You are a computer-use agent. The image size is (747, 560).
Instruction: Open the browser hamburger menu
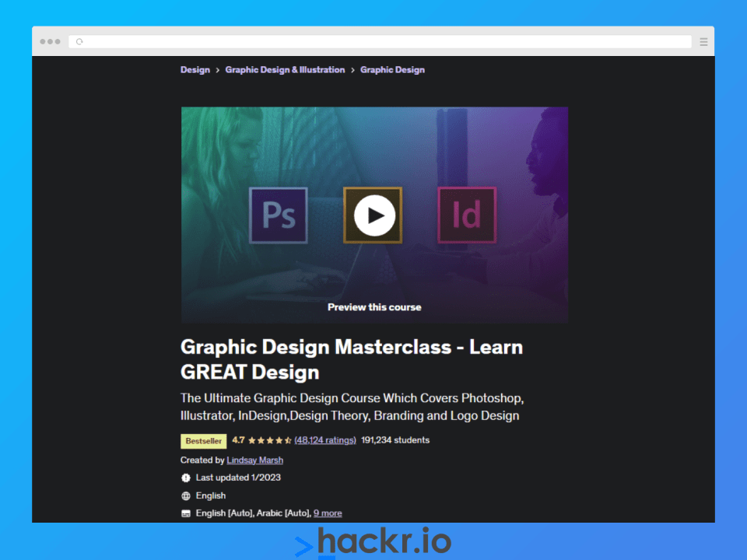click(703, 40)
